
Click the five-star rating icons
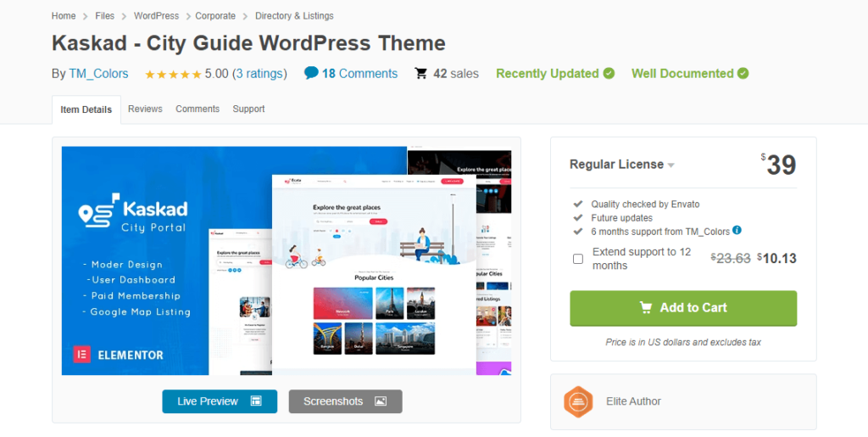pos(173,74)
